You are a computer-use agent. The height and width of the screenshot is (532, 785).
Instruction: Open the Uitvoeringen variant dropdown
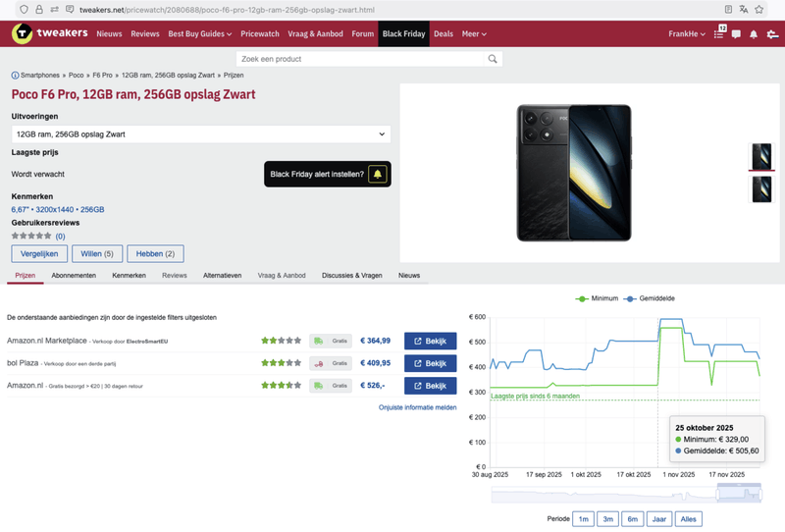pos(200,134)
